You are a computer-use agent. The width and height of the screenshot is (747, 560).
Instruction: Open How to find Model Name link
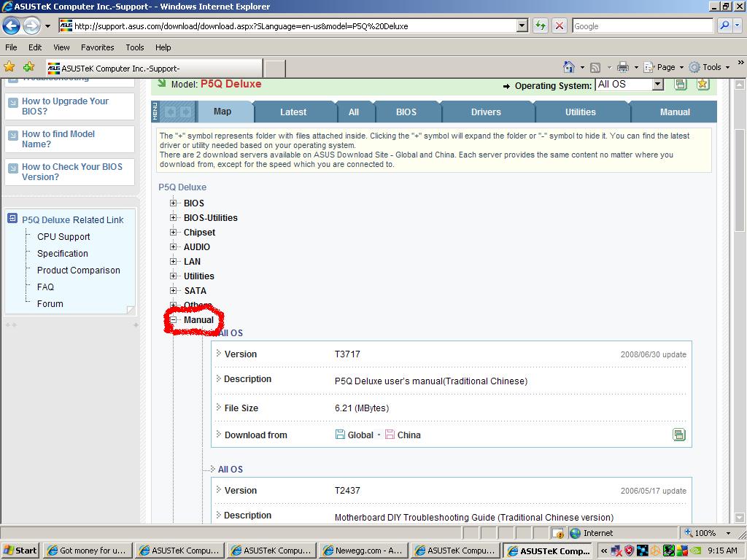(58, 139)
